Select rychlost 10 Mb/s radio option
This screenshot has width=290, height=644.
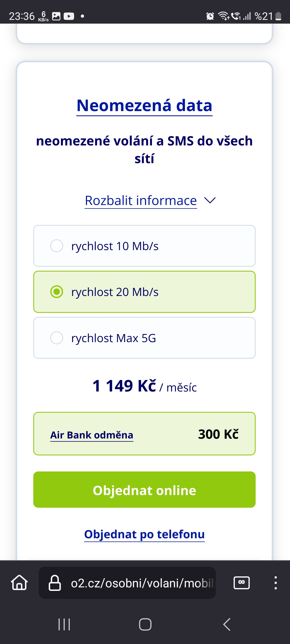tap(144, 246)
